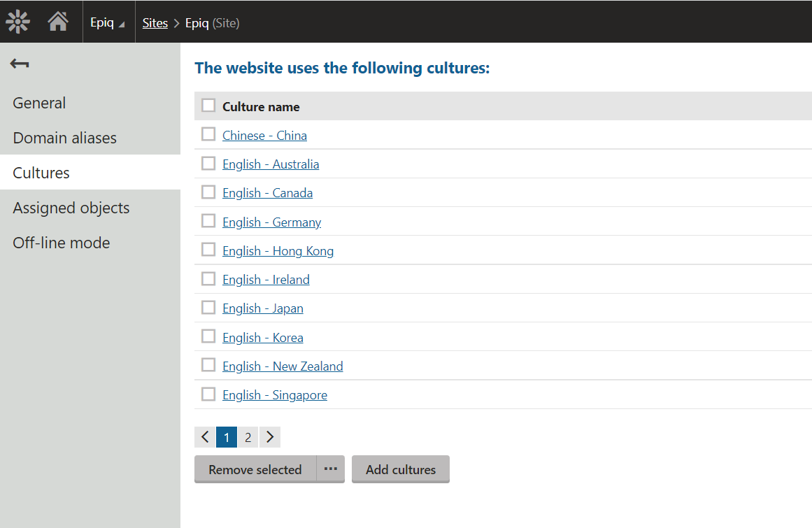Go to the home dashboard icon

(x=58, y=22)
